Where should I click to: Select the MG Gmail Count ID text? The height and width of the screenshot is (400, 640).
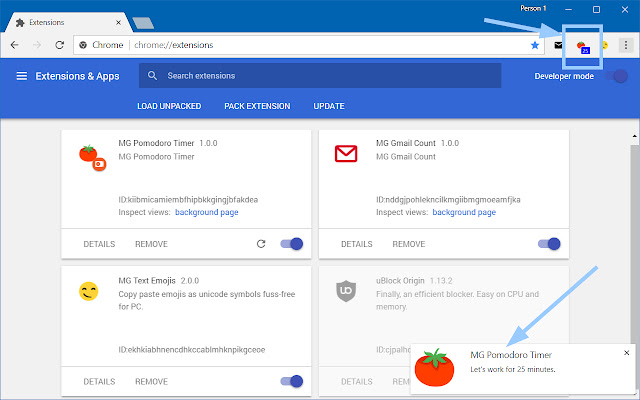[x=448, y=200]
